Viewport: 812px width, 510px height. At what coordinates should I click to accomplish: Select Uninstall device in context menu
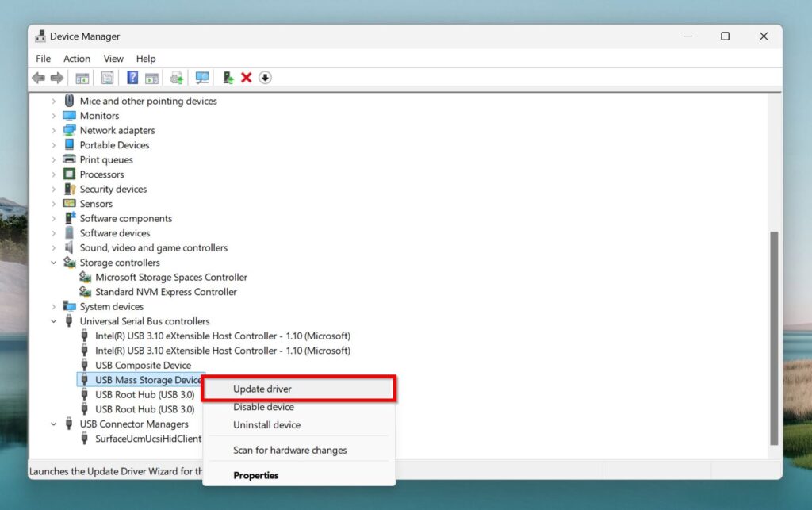pyautogui.click(x=266, y=425)
